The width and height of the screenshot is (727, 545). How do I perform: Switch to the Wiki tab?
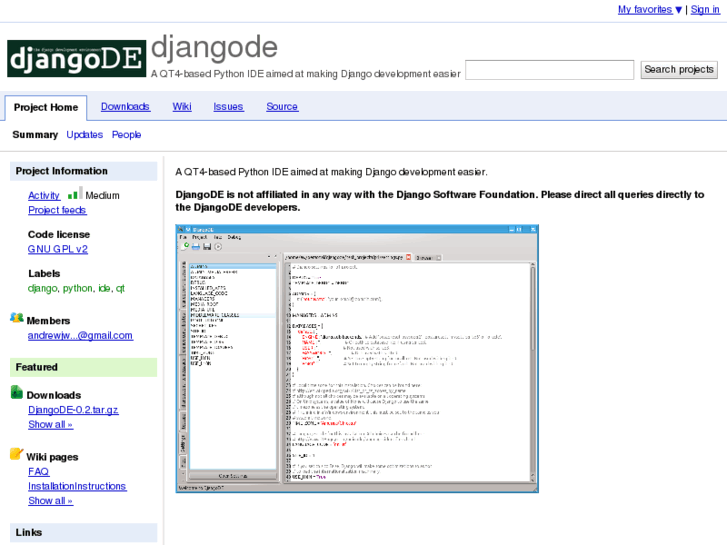pyautogui.click(x=182, y=107)
